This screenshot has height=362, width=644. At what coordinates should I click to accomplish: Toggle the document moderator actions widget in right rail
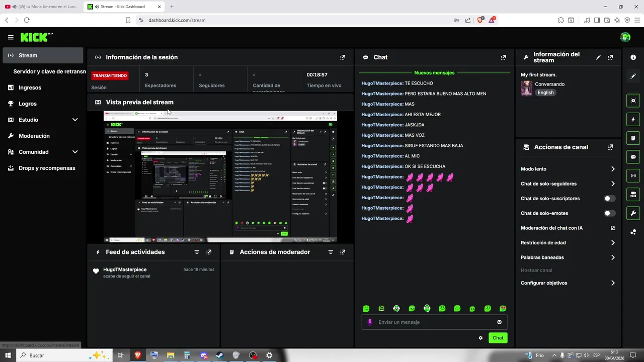pyautogui.click(x=633, y=138)
